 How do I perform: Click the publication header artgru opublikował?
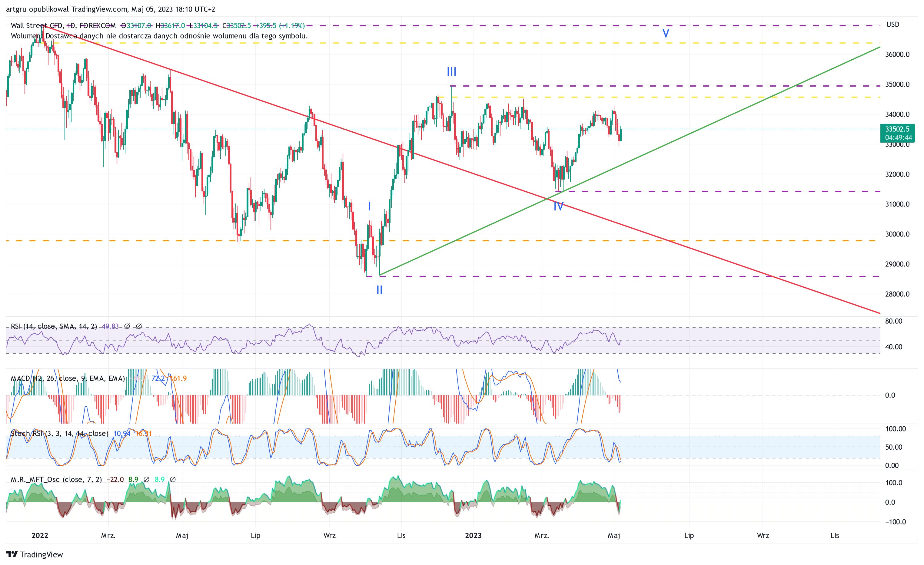[x=38, y=9]
